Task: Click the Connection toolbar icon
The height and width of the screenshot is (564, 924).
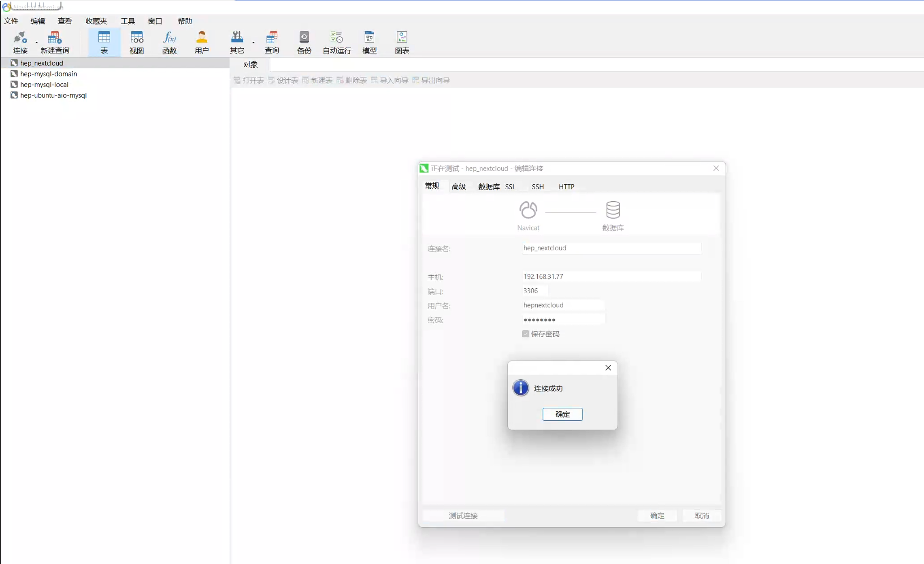Action: coord(19,42)
